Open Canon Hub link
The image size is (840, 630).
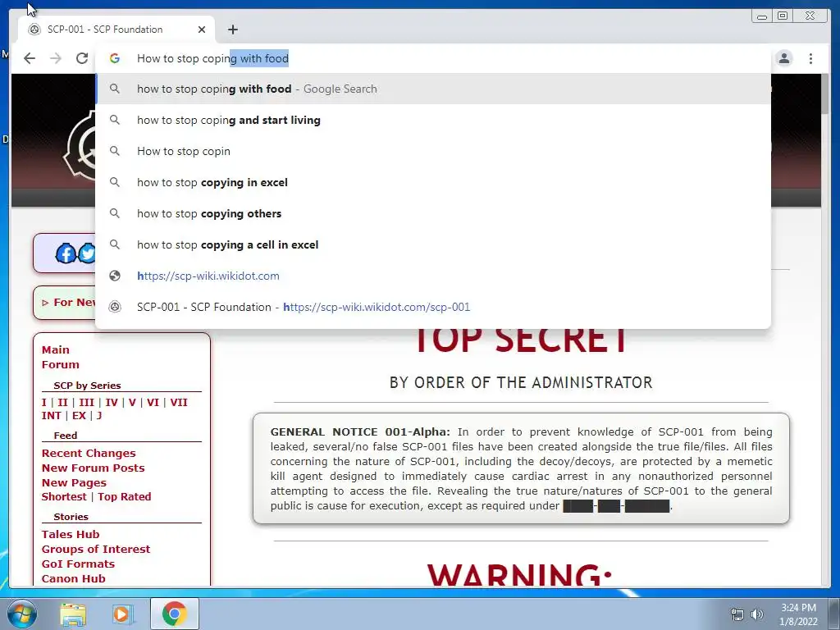[x=73, y=578]
